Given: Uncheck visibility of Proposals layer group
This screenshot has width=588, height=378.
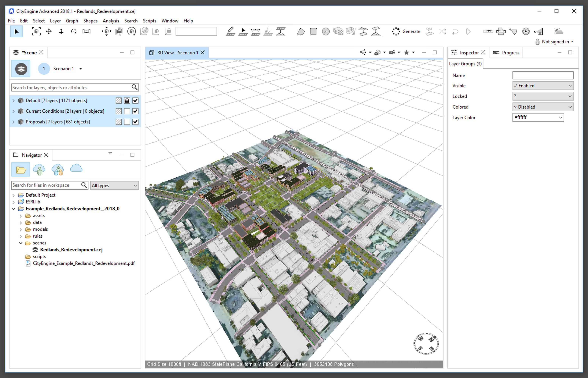Looking at the screenshot, I should click(x=135, y=122).
